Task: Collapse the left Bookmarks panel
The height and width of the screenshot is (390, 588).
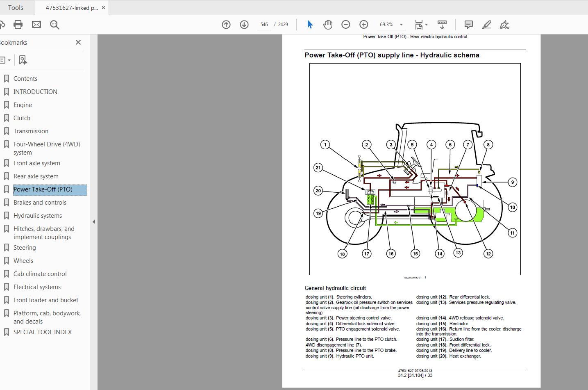Action: point(78,42)
